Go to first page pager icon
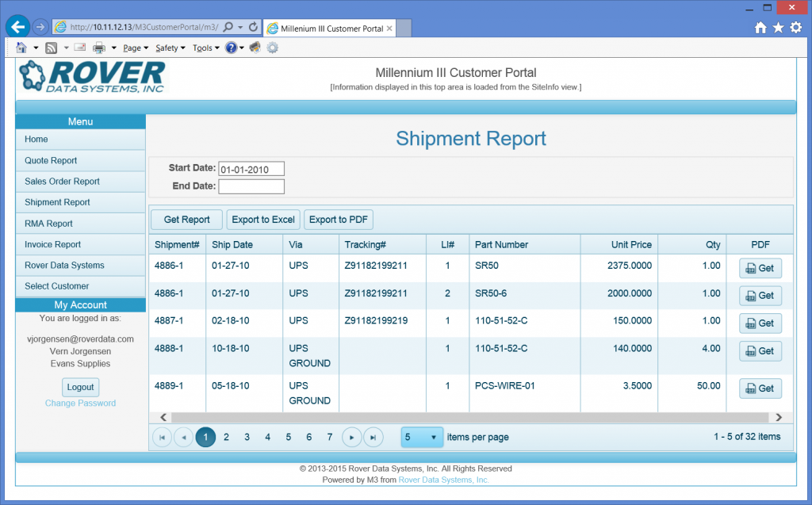This screenshot has height=505, width=812. tap(162, 437)
